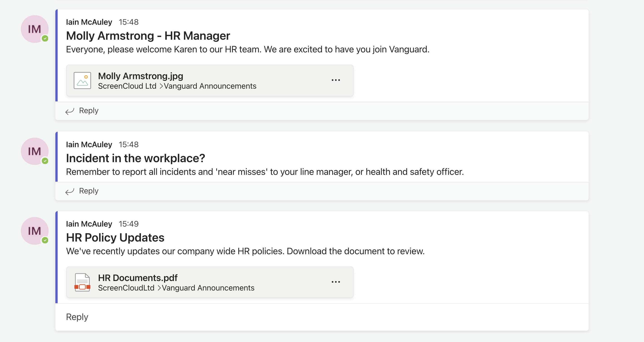Image resolution: width=644 pixels, height=342 pixels.
Task: Click message 'We've recently updates our company wide HR policies'
Action: point(245,251)
